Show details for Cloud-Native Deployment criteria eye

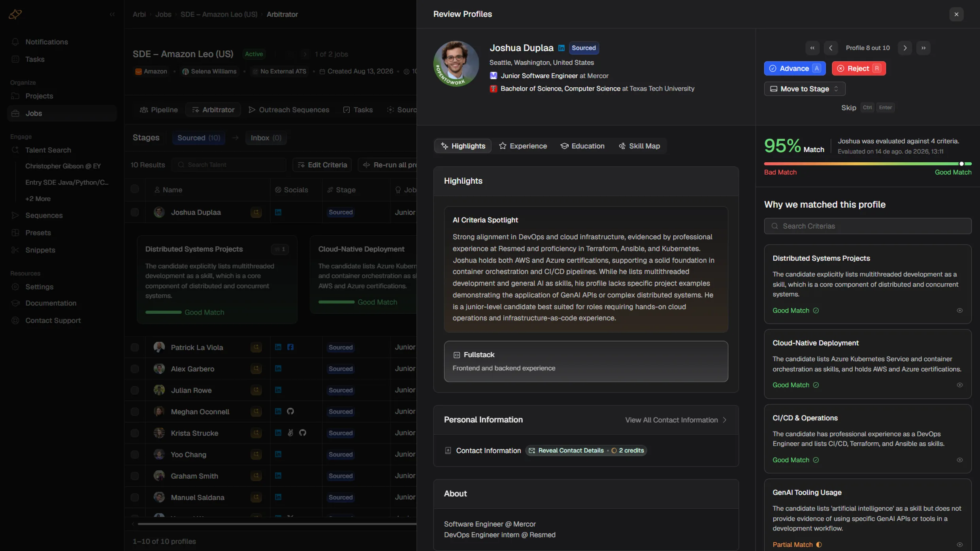coord(959,385)
